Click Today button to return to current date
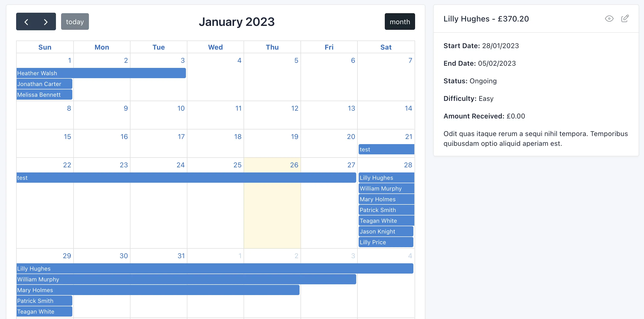The width and height of the screenshot is (644, 319). click(75, 21)
